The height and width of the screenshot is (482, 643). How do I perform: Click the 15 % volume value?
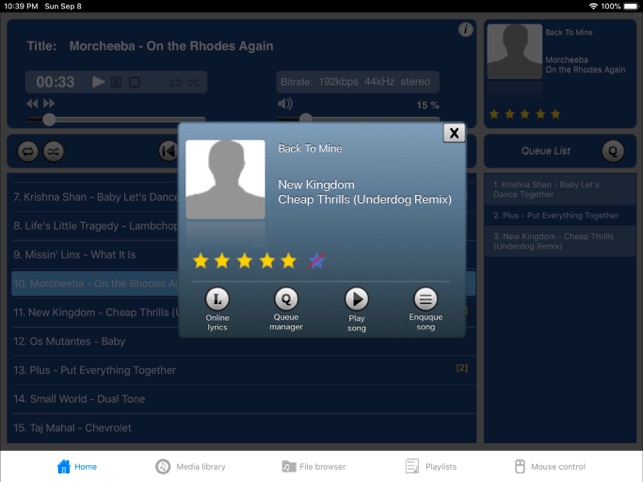click(x=428, y=105)
